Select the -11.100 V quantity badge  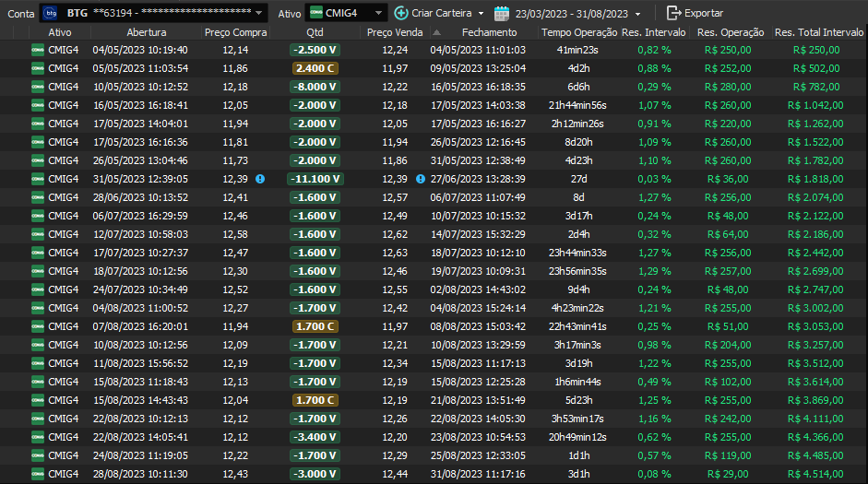[315, 179]
